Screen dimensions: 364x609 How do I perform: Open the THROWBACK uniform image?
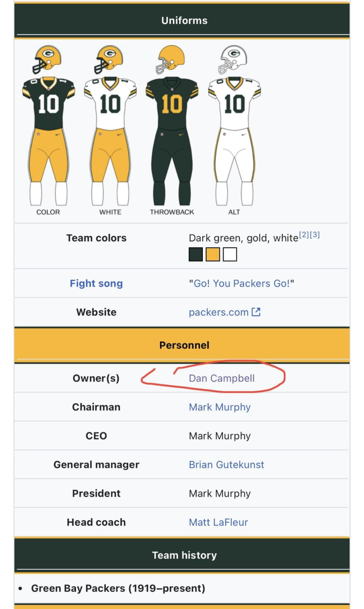(x=172, y=125)
